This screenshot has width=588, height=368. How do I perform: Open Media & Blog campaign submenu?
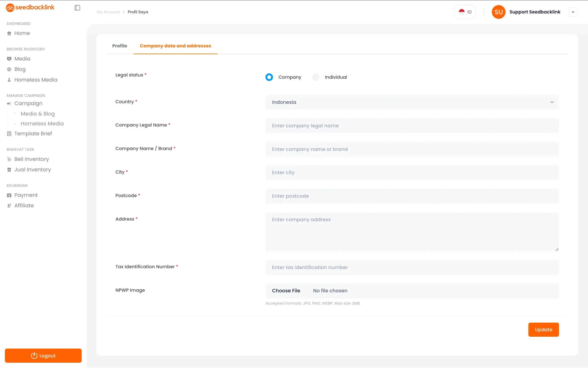pos(38,114)
